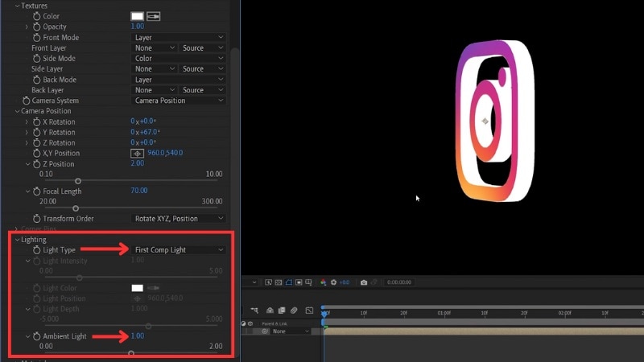Click the Z Position stopwatch icon
Viewport: 644px width, 362px height.
point(36,164)
